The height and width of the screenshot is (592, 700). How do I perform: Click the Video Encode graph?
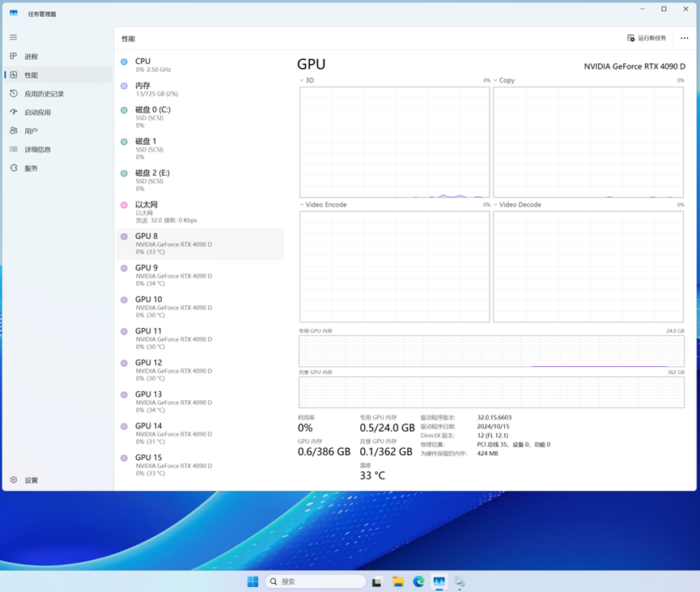click(395, 266)
